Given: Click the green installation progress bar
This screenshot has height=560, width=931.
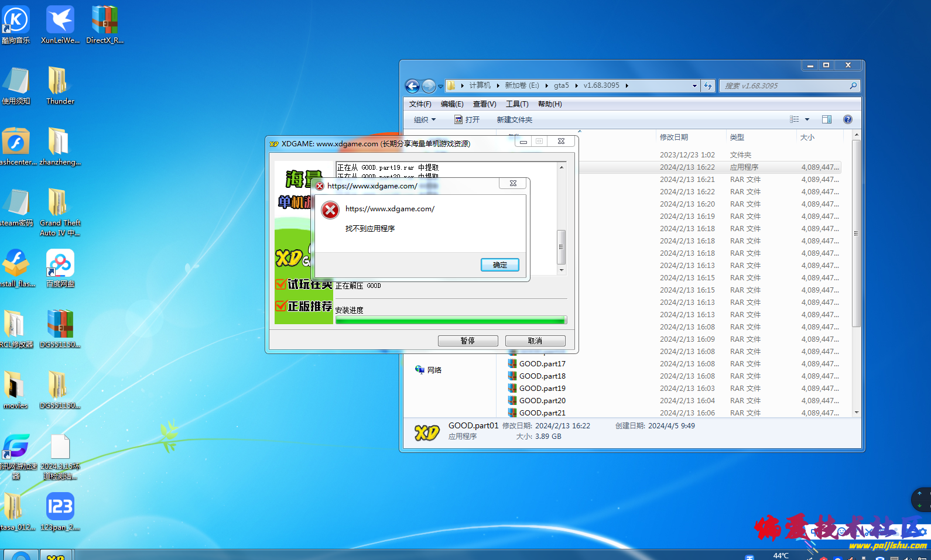Looking at the screenshot, I should (x=451, y=320).
